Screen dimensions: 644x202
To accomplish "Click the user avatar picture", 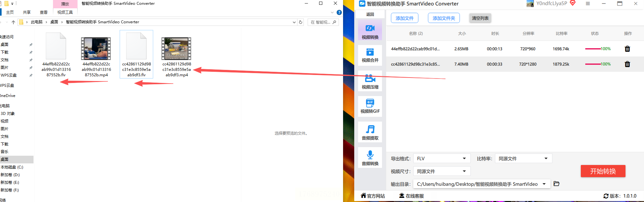I will click(x=530, y=4).
